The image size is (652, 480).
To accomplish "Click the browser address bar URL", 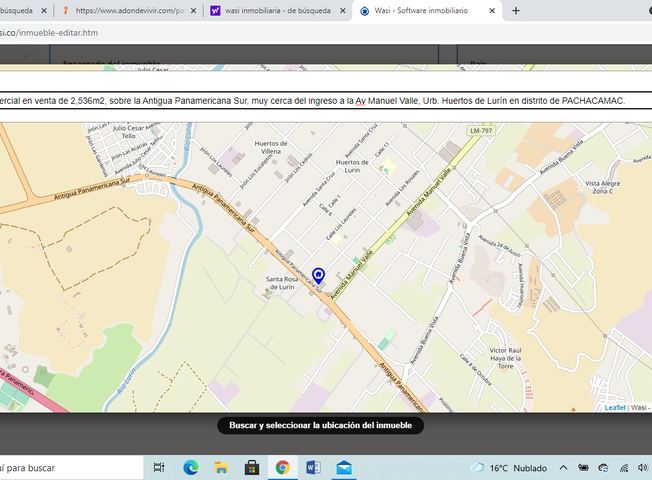I will [x=49, y=33].
